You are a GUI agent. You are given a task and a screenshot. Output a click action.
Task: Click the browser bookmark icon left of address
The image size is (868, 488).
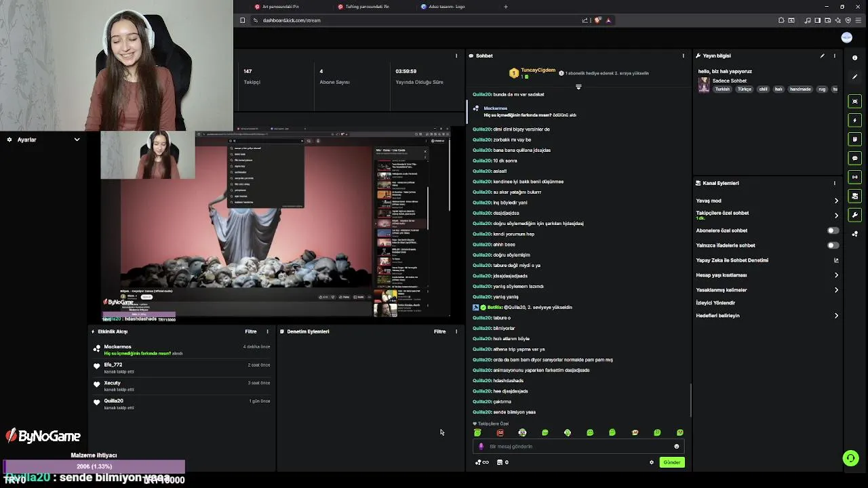point(242,20)
